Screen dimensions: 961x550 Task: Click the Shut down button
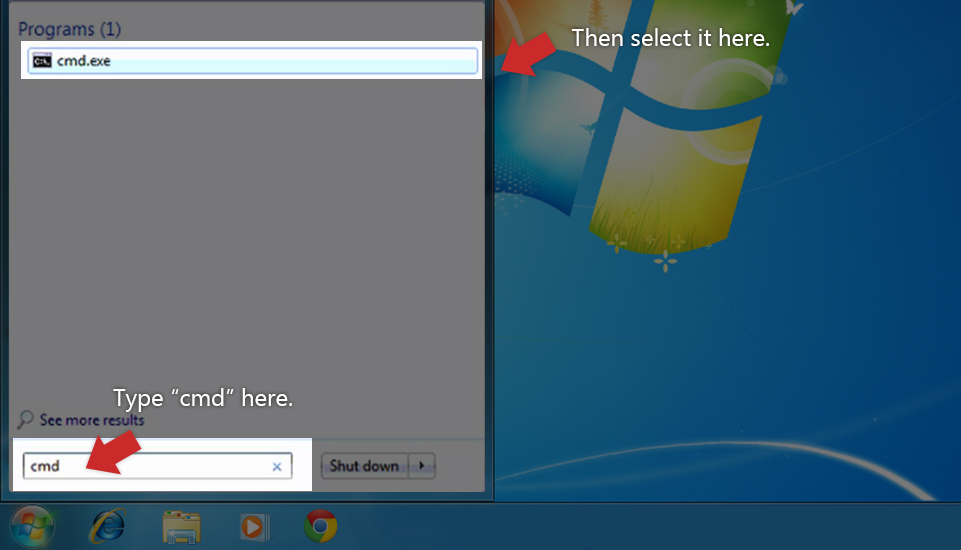pyautogui.click(x=365, y=466)
